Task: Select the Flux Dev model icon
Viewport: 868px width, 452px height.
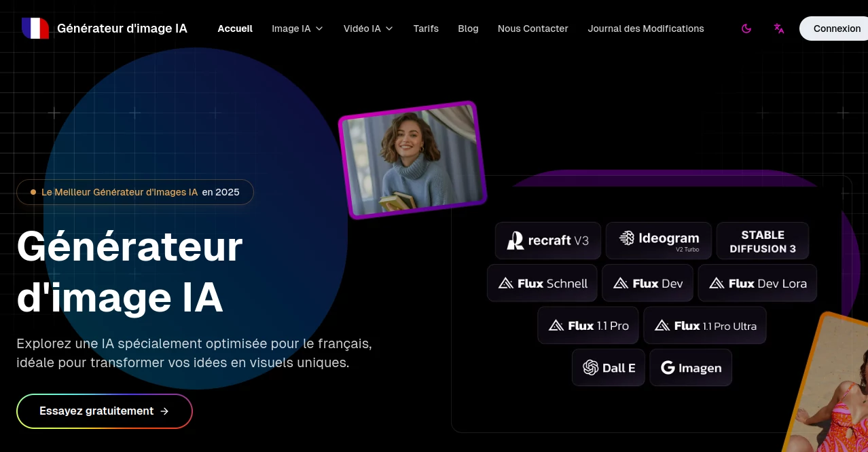Action: [620, 283]
